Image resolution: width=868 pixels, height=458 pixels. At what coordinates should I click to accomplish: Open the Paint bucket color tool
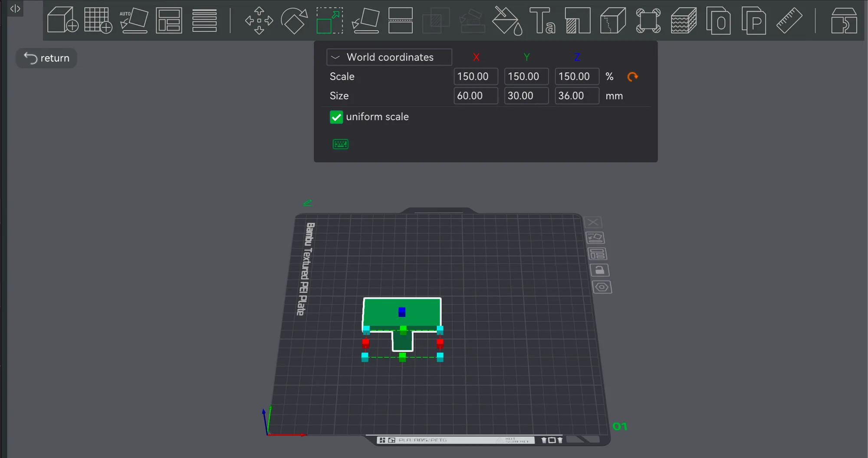(507, 20)
